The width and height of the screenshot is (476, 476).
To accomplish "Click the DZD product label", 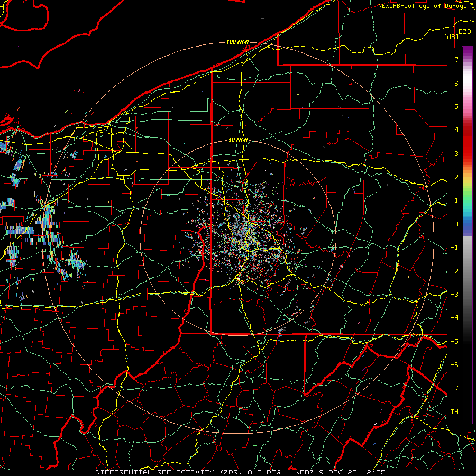I will click(465, 31).
